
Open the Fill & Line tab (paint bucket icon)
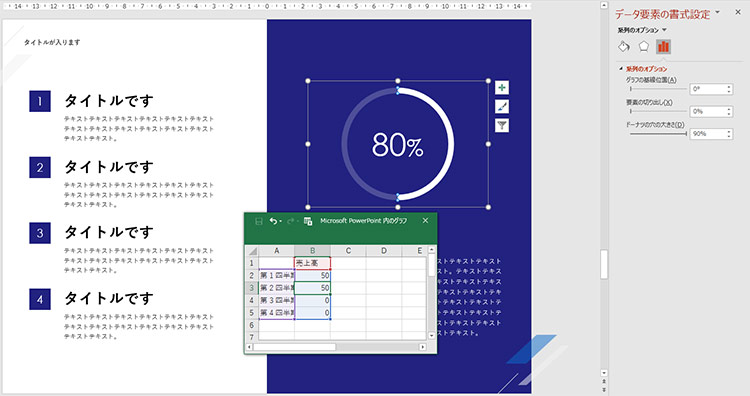pyautogui.click(x=624, y=46)
